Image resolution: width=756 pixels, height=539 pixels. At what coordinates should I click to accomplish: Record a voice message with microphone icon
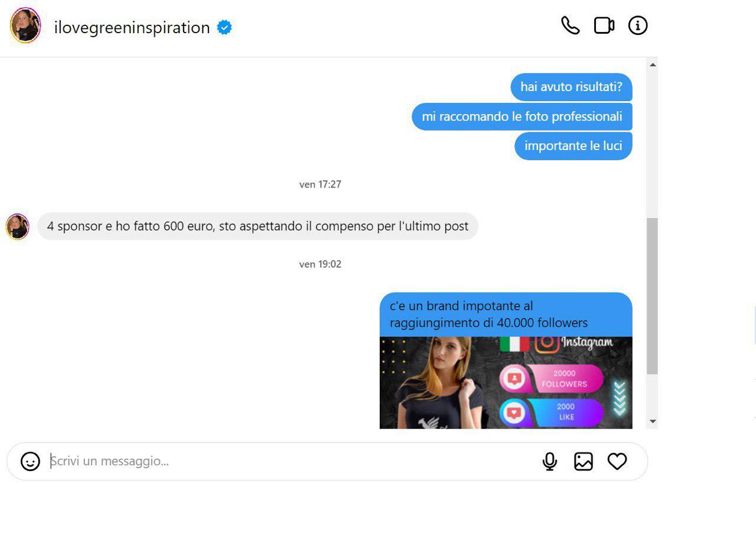tap(550, 461)
